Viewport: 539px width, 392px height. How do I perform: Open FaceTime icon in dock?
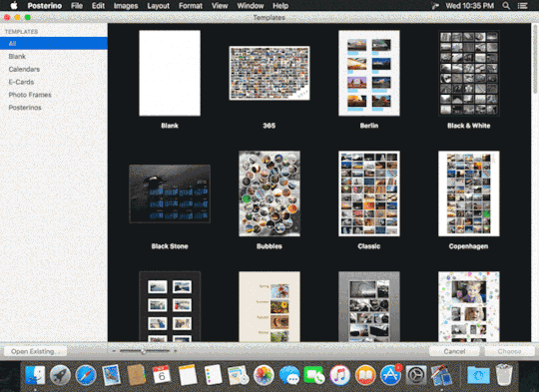[x=313, y=375]
